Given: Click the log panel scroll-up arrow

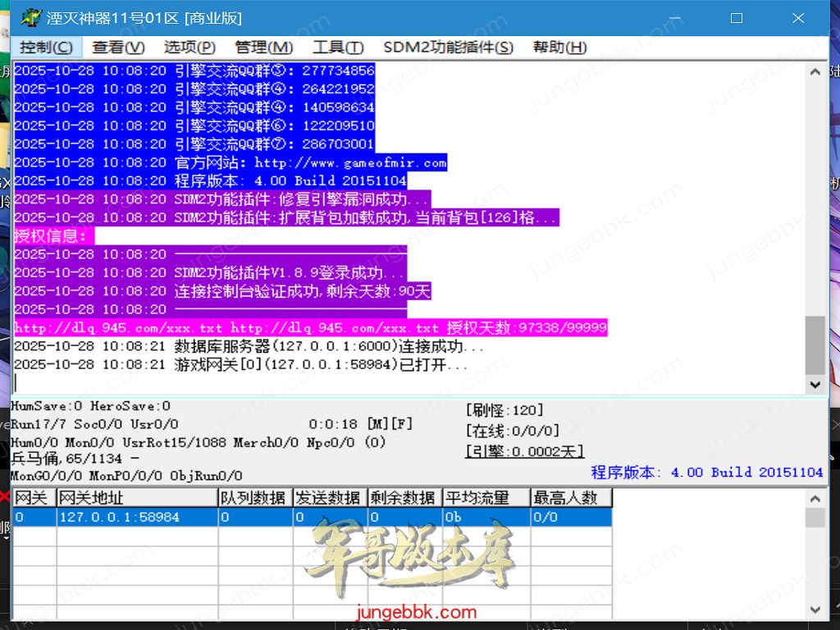Looking at the screenshot, I should (x=815, y=71).
